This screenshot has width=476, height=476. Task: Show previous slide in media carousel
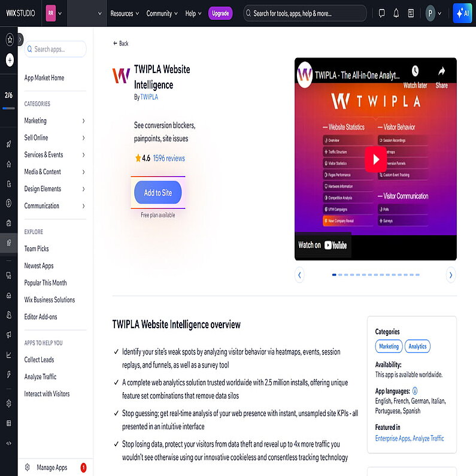click(x=300, y=275)
